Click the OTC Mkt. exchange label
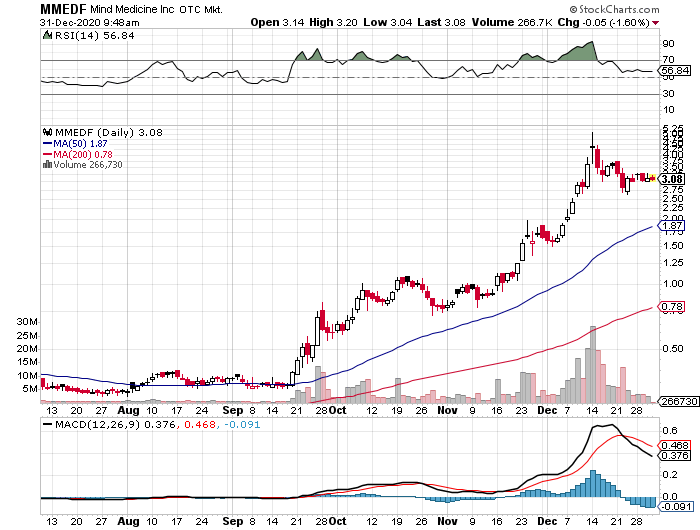Viewport: 700px width, 530px height. [201, 9]
